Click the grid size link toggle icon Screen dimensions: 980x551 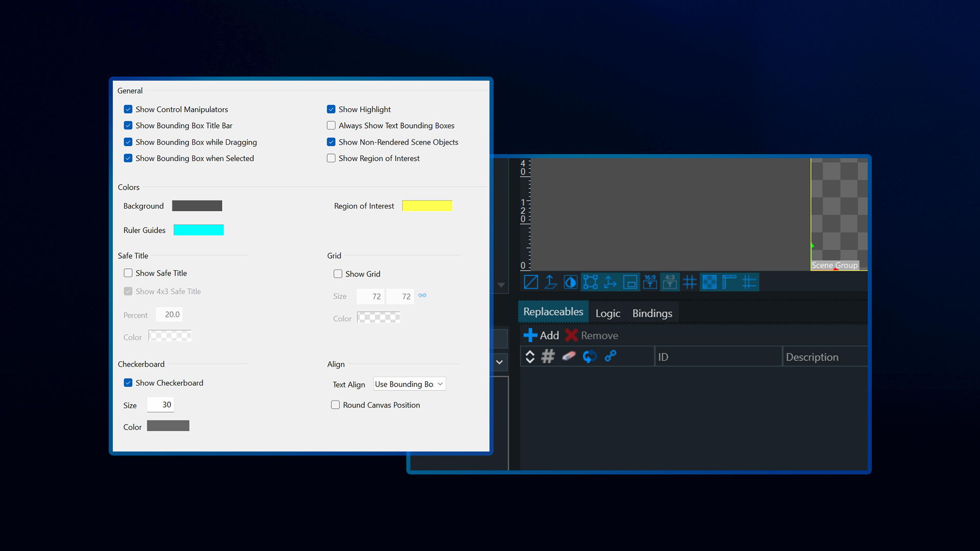coord(422,295)
